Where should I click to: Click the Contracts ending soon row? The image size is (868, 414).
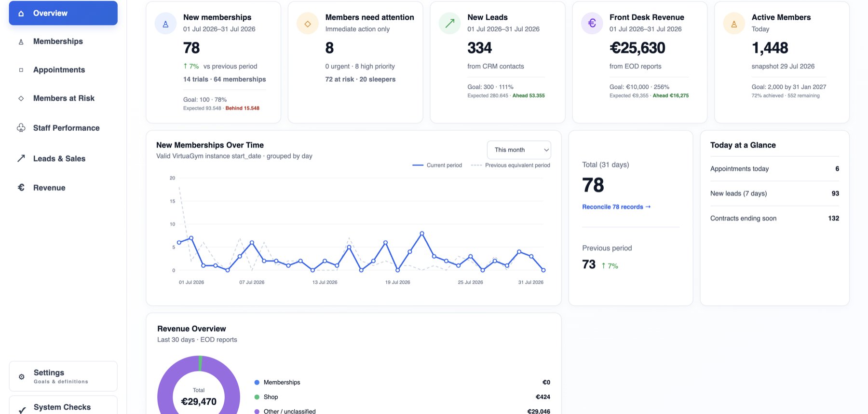click(x=774, y=219)
